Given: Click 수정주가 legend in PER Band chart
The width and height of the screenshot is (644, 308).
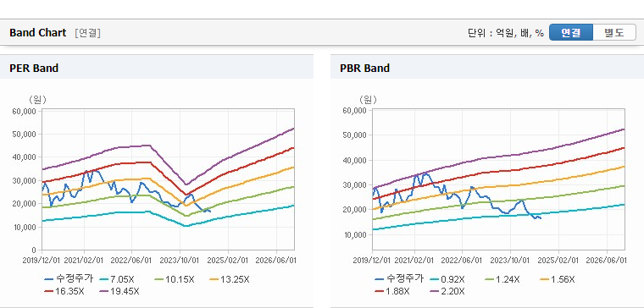Looking at the screenshot, I should pyautogui.click(x=69, y=279).
